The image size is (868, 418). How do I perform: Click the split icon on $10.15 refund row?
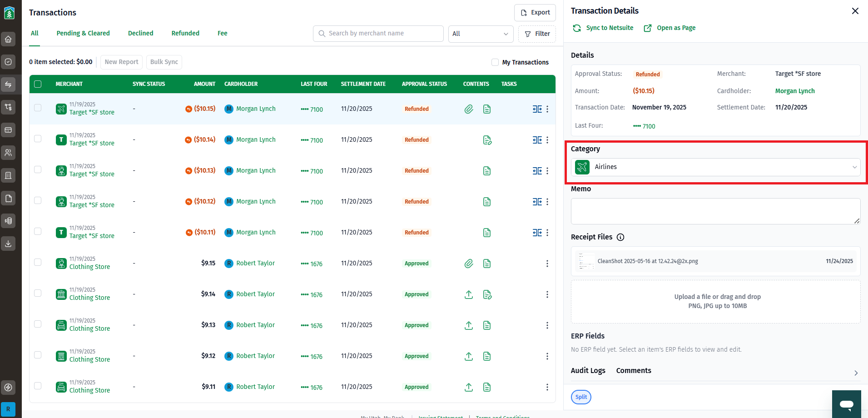[537, 109]
